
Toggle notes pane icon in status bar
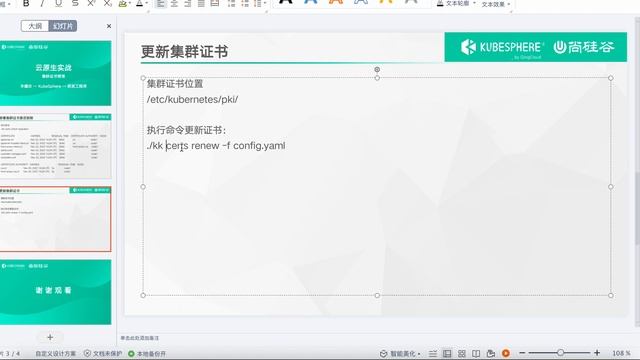[x=433, y=353]
